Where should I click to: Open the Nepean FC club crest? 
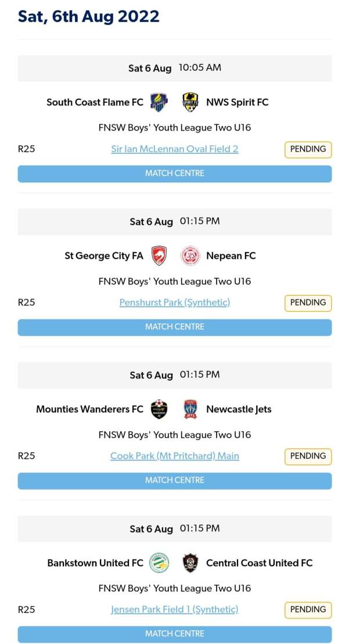192,256
